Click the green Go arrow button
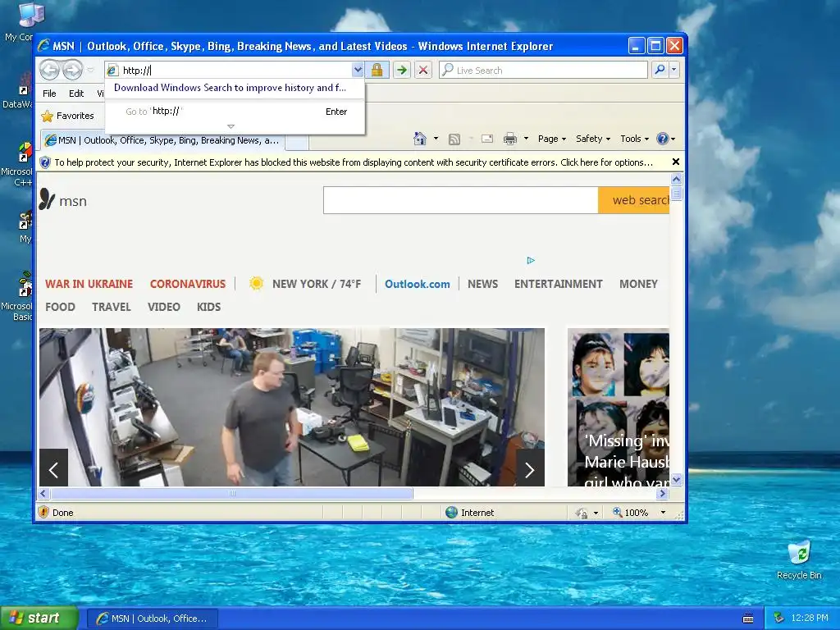 (401, 71)
